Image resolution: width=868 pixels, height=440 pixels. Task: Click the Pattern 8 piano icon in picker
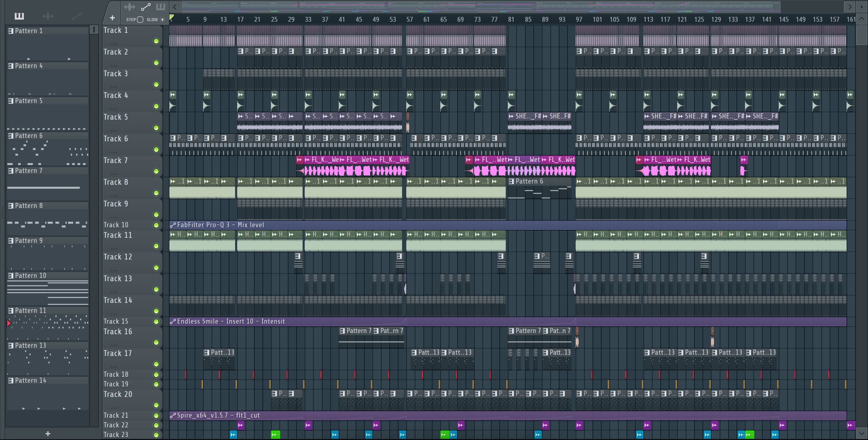tap(11, 206)
